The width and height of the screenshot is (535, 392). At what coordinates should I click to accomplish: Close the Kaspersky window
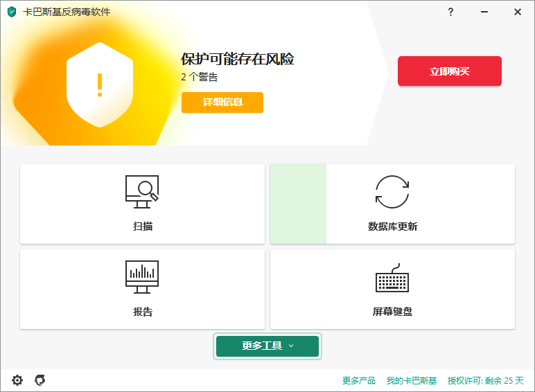518,12
